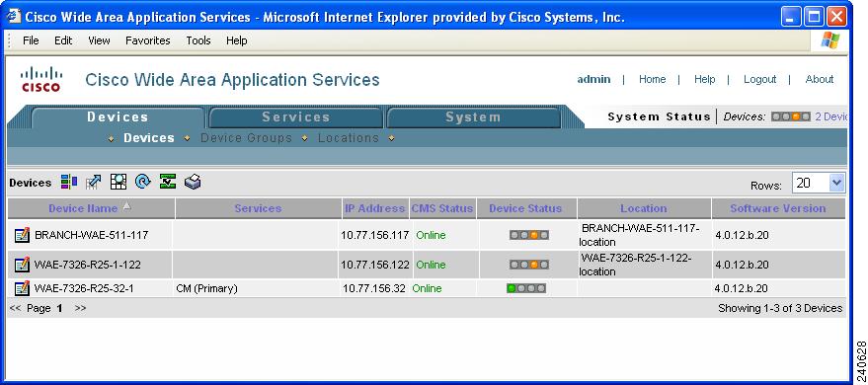Sort by Device Name column header
The height and width of the screenshot is (385, 868).
pos(83,208)
